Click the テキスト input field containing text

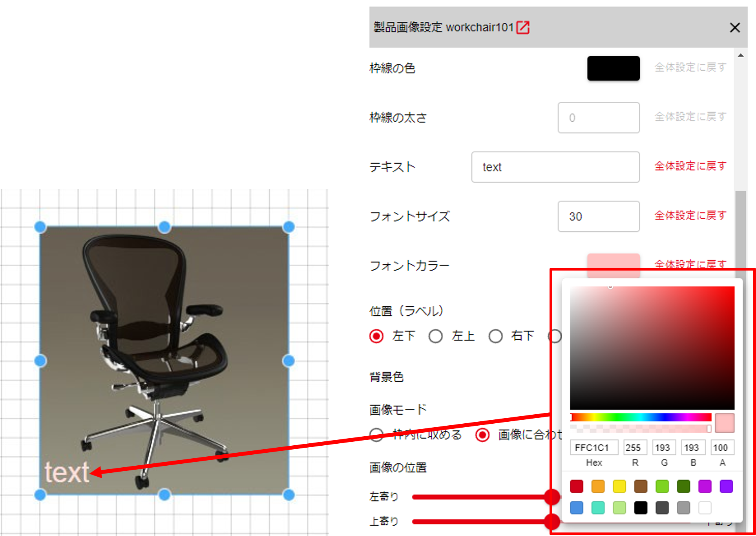point(555,167)
